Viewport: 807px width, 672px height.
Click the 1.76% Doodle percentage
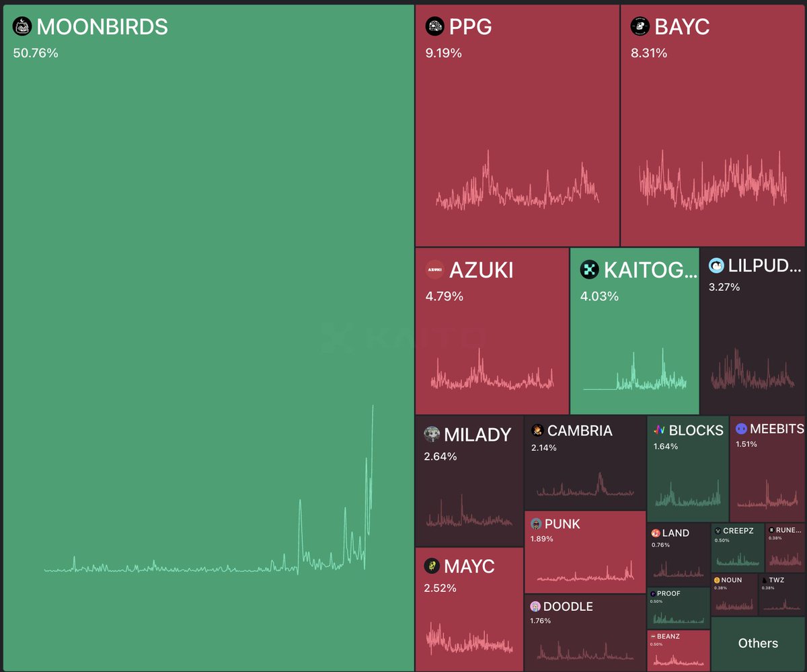[541, 621]
